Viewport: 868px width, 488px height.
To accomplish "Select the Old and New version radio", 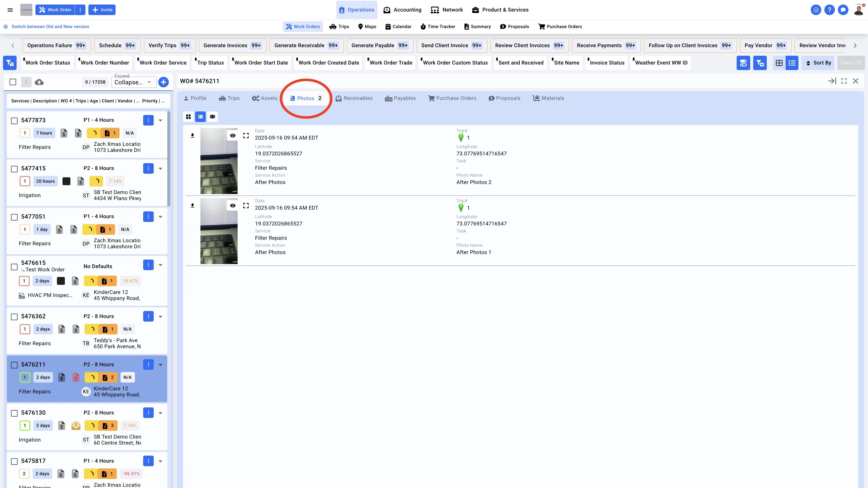I will tap(6, 27).
